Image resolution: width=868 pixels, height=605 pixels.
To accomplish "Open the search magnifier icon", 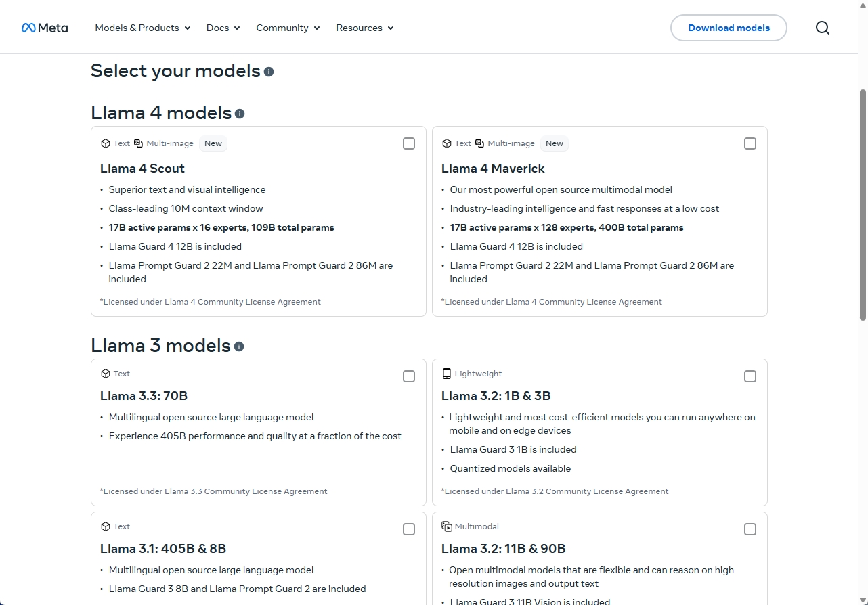I will pyautogui.click(x=822, y=28).
